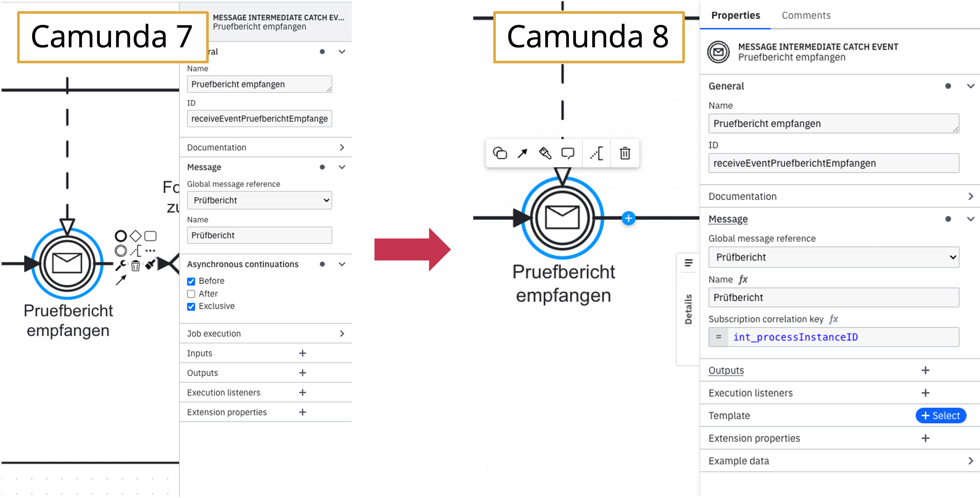Screen dimensions: 980x498
Task: Click connect arrow tool in Camunda 7 pad
Action: (121, 280)
